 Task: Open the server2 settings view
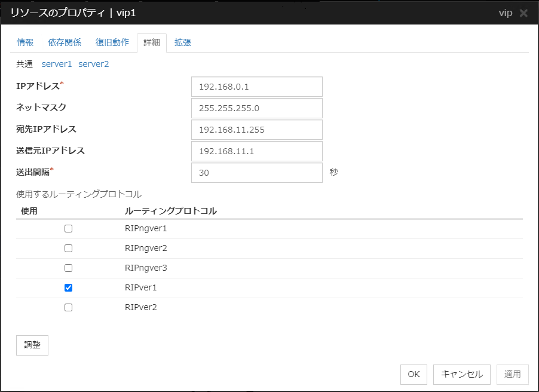pyautogui.click(x=93, y=63)
